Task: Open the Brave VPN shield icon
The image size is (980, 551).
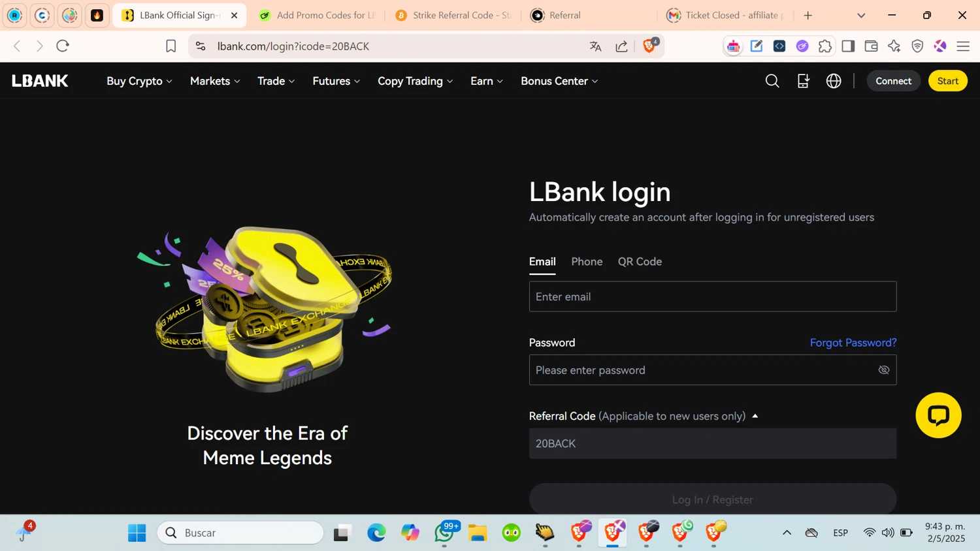Action: [917, 46]
